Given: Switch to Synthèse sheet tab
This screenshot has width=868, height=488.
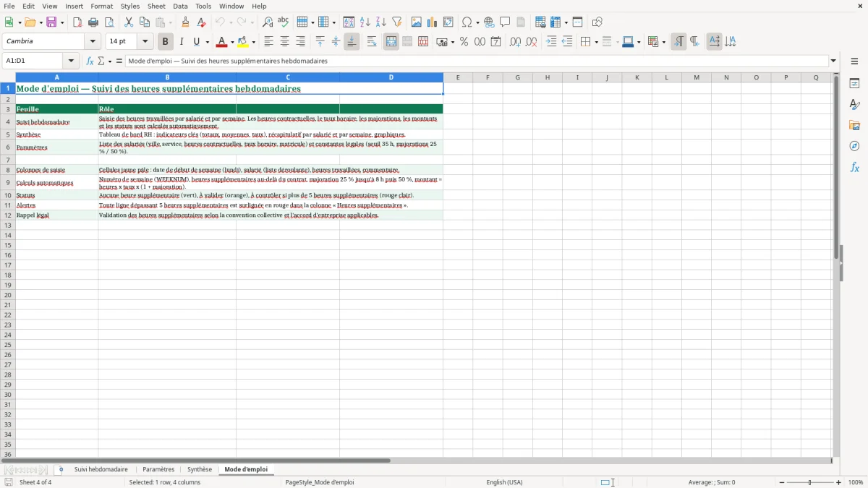Looking at the screenshot, I should pos(200,469).
